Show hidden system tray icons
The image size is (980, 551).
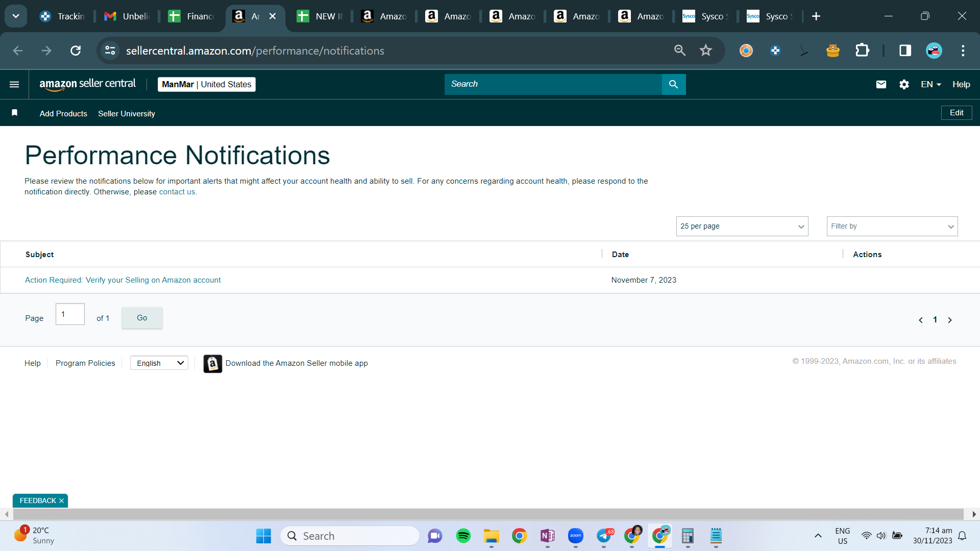click(818, 536)
